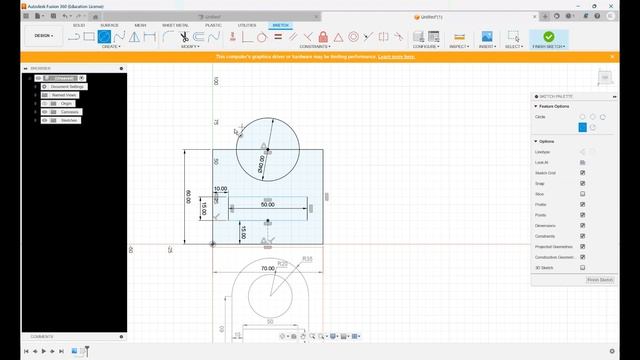The height and width of the screenshot is (360, 640).
Task: Apply the Parallel constraint
Action: coord(293,37)
